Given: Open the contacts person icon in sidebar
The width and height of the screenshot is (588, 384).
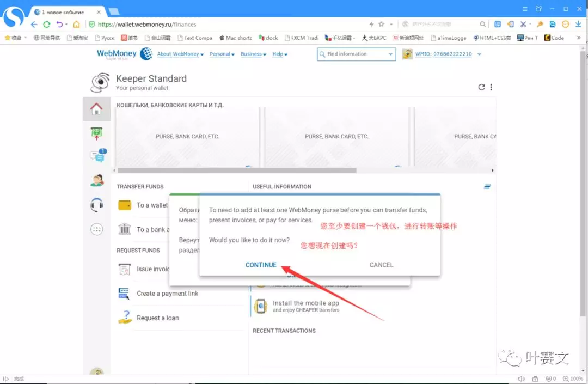Looking at the screenshot, I should tap(97, 181).
